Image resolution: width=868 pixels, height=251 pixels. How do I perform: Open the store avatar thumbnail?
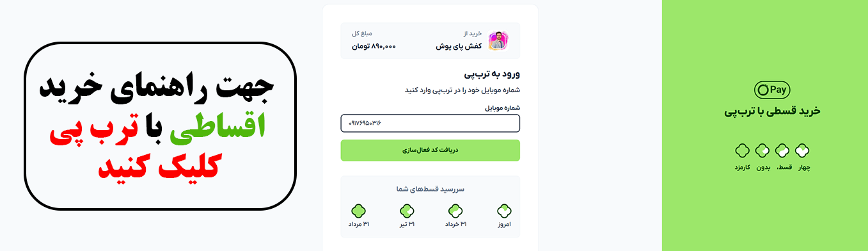tap(498, 41)
